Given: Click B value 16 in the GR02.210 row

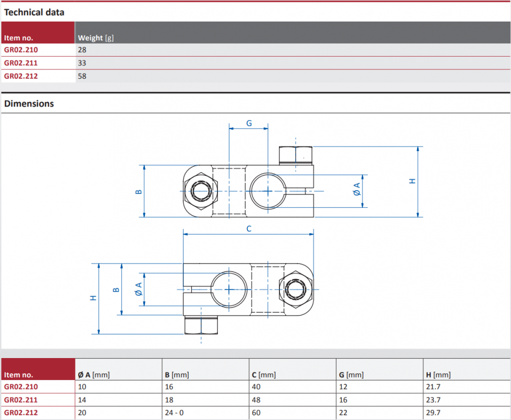Looking at the screenshot, I should coord(169,387).
